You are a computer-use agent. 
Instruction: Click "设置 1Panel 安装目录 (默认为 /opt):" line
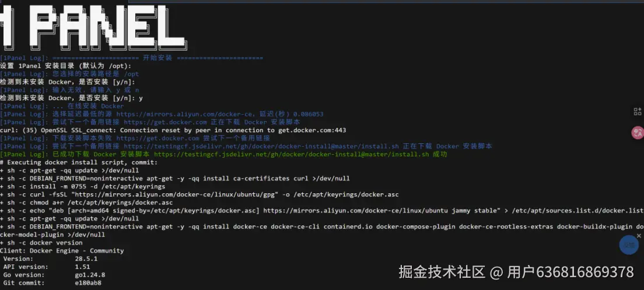[66, 66]
